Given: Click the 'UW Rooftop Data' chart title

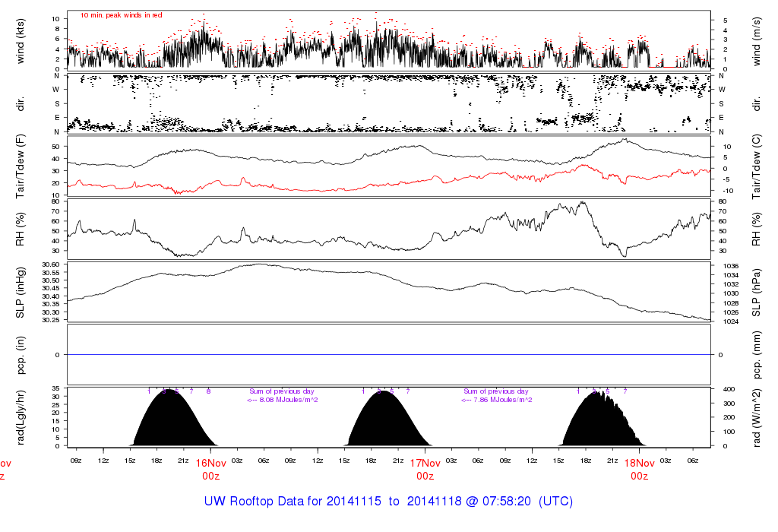Looking at the screenshot, I should [388, 502].
